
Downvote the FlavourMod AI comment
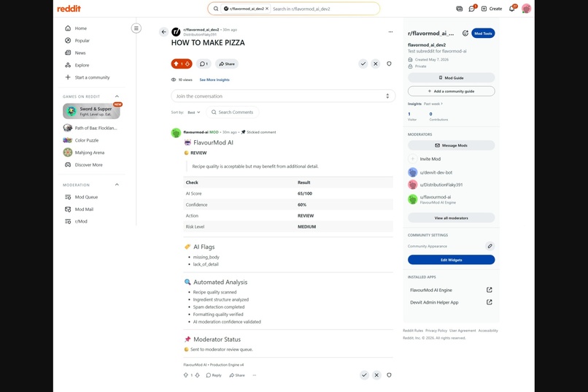[x=197, y=375]
